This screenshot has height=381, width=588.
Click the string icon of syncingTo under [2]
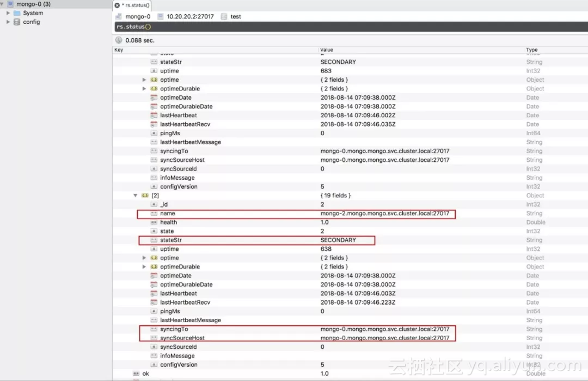(x=154, y=329)
